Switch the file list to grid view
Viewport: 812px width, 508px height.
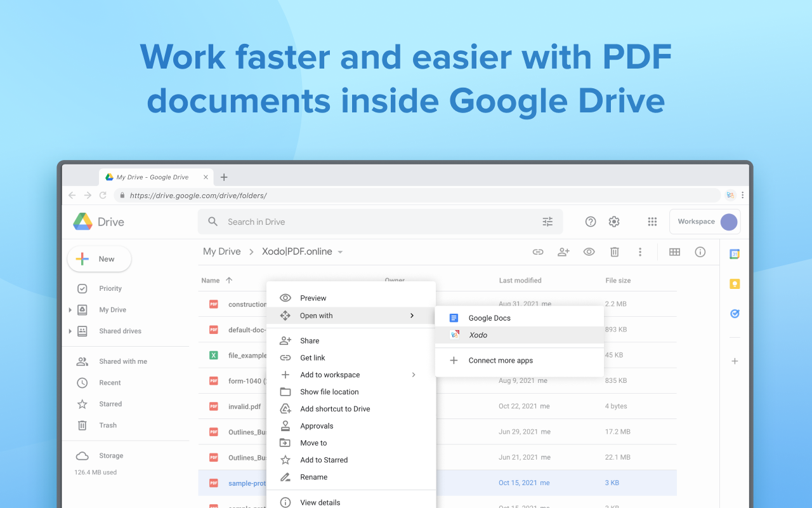tap(674, 251)
